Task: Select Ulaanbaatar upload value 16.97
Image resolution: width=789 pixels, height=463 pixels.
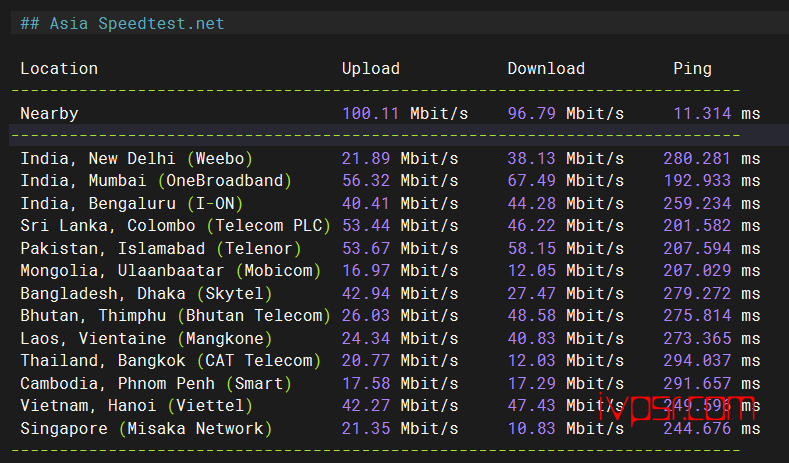Action: pyautogui.click(x=366, y=271)
